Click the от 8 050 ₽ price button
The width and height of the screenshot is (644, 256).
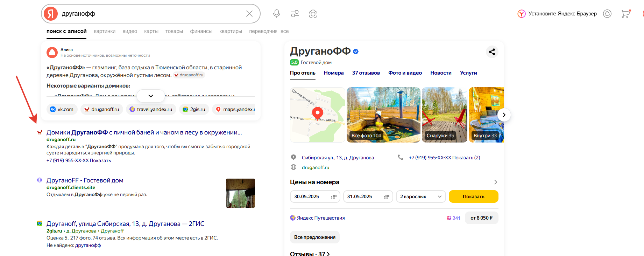(482, 218)
